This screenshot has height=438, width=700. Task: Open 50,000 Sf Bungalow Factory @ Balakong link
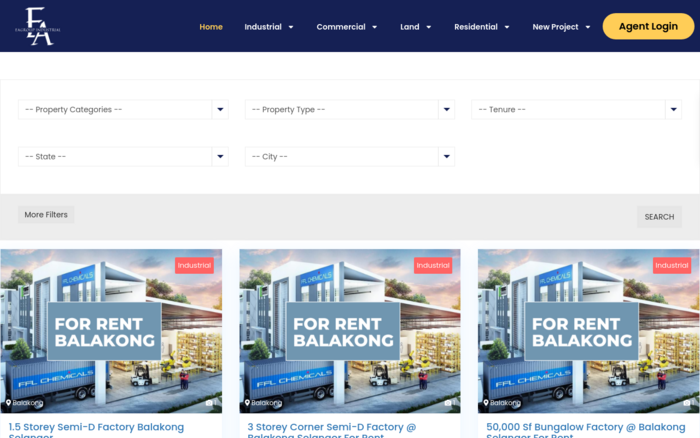click(x=585, y=430)
